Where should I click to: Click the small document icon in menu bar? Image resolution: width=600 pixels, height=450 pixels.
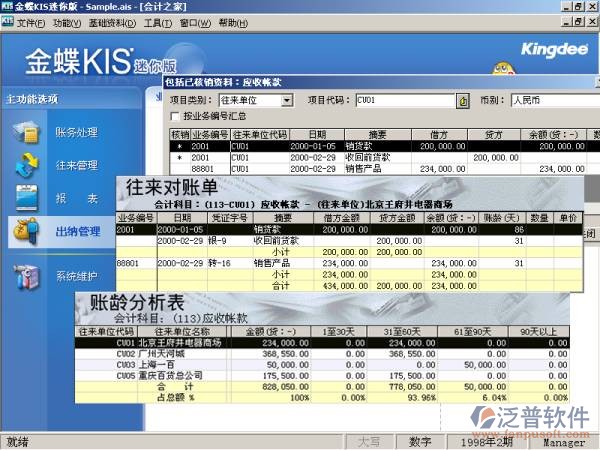click(x=9, y=22)
